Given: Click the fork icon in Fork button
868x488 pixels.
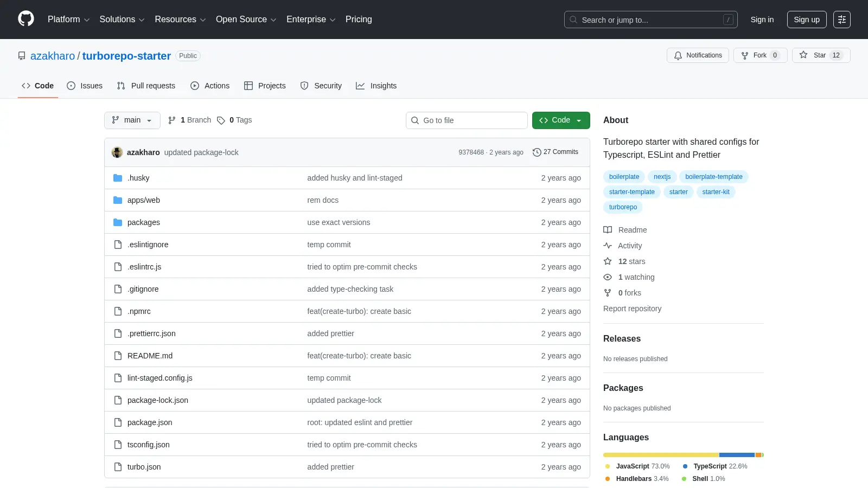Looking at the screenshot, I should coord(745,55).
